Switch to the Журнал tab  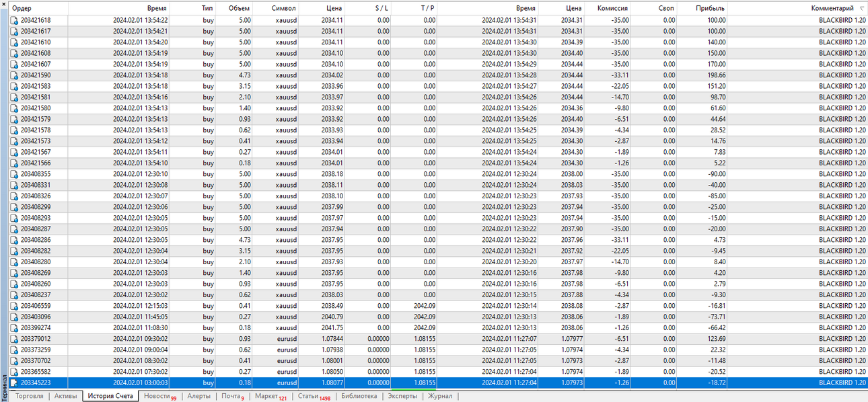(x=441, y=396)
